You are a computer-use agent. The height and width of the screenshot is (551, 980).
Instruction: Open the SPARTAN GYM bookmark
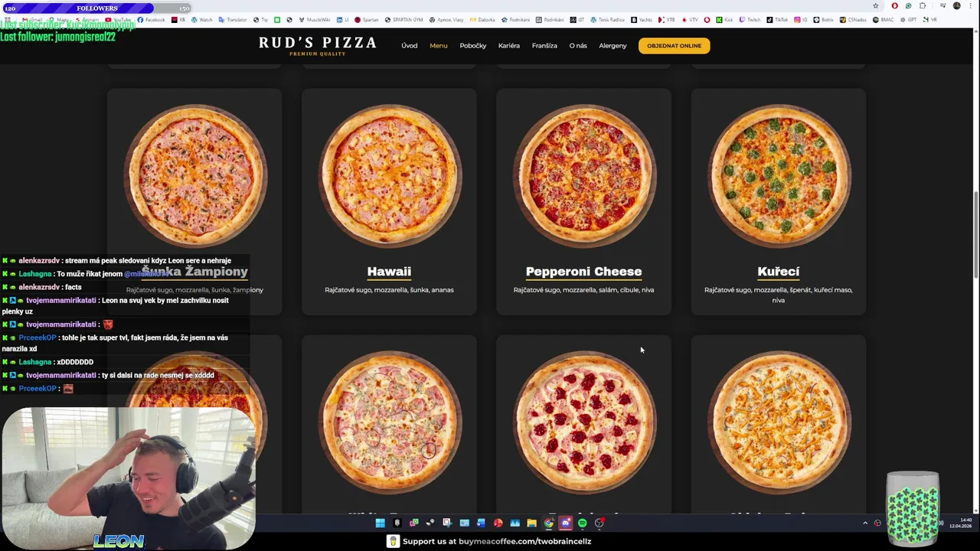click(x=405, y=20)
